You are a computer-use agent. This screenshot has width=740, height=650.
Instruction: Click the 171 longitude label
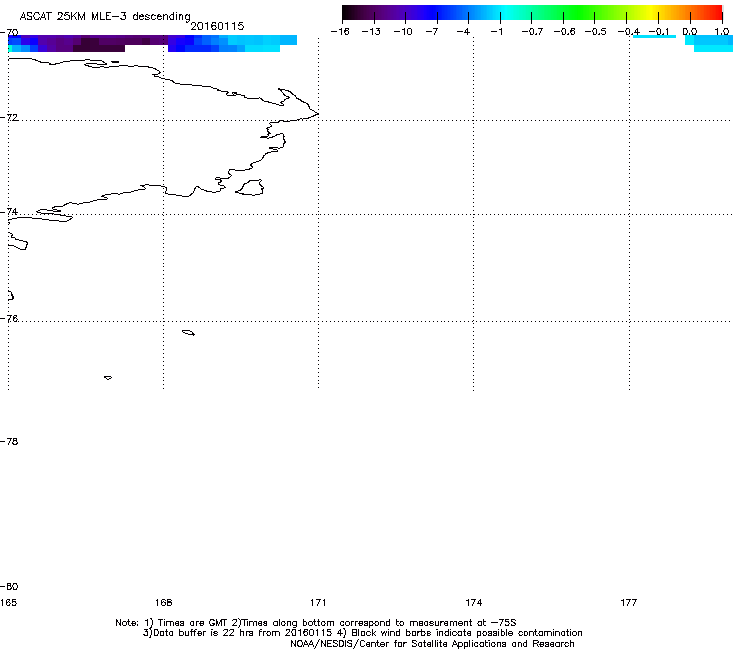318,603
